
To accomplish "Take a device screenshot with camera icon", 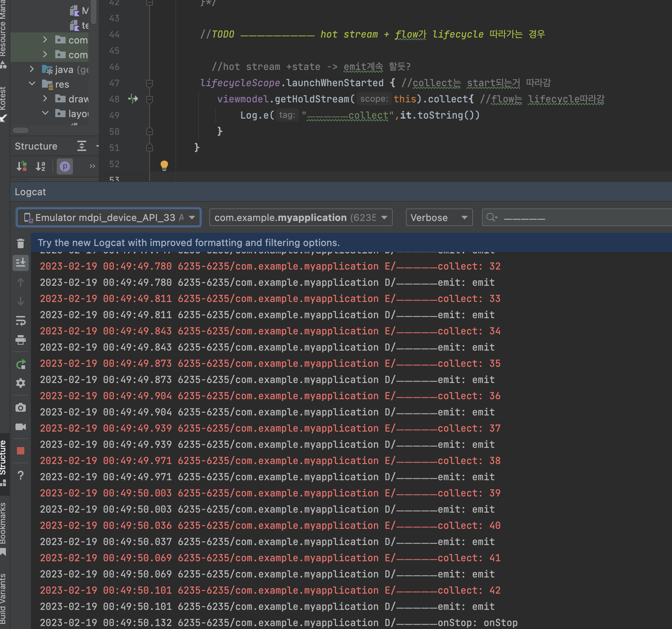I will coord(21,407).
